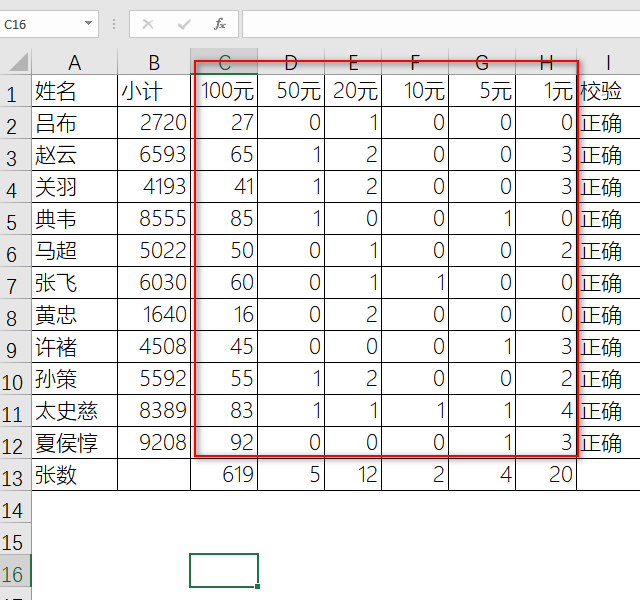Select row 13 header
The image size is (640, 600).
point(16,475)
